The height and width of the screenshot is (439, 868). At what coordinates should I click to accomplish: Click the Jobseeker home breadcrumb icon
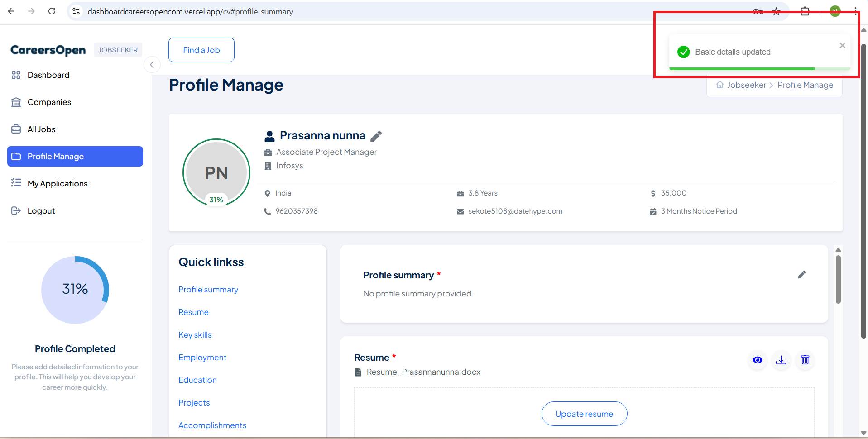coord(720,85)
